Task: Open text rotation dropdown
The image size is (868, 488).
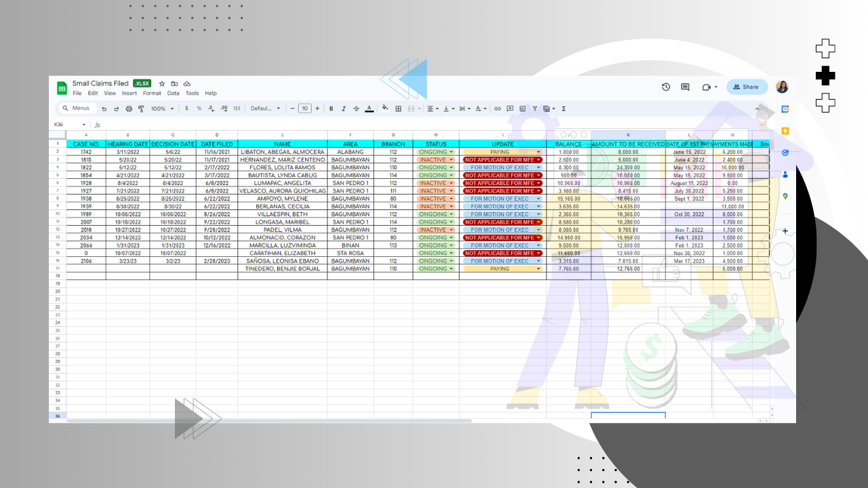Action: coord(480,108)
